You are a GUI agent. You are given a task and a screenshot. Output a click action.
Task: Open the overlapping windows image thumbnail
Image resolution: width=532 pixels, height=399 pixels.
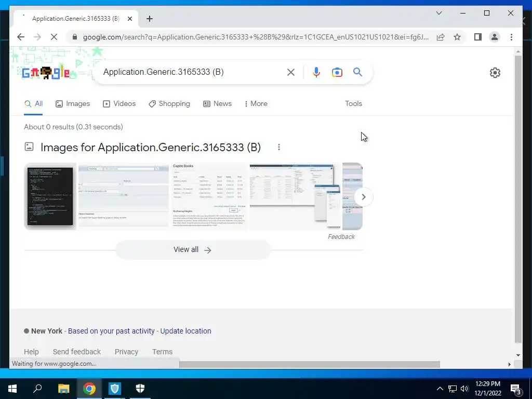295,196
